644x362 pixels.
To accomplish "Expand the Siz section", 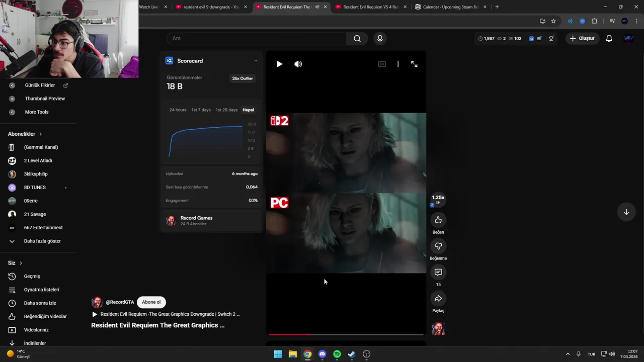I will pos(15,263).
